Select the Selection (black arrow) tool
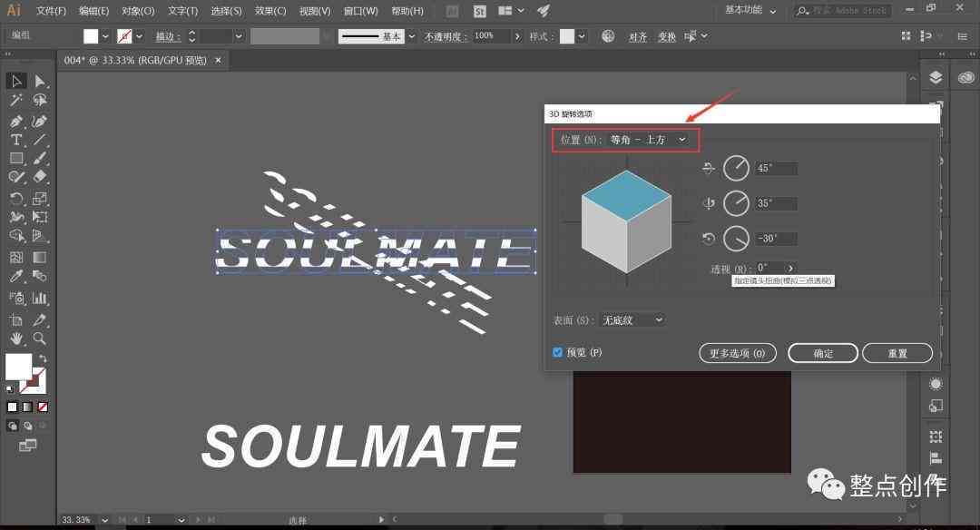980x530 pixels. [x=17, y=81]
